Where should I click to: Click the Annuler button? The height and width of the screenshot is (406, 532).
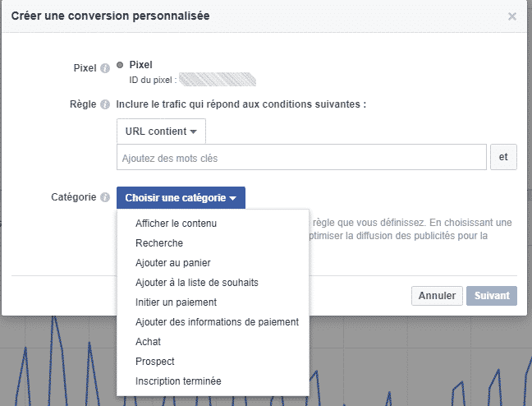pos(437,296)
